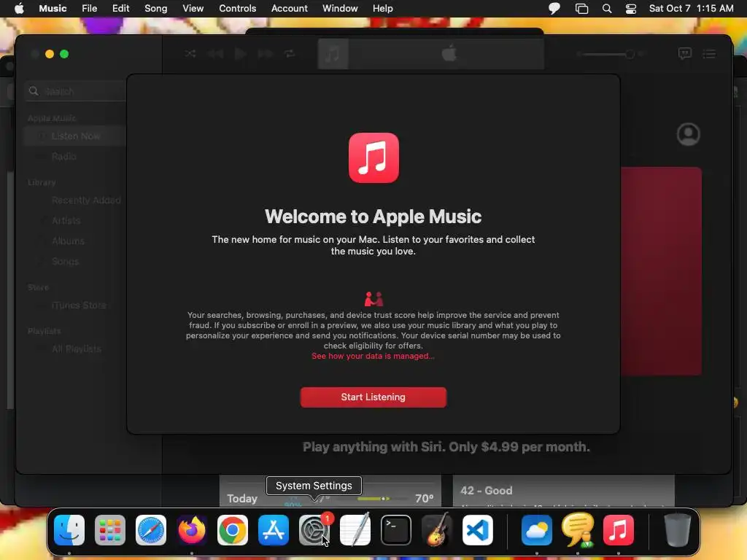The height and width of the screenshot is (560, 747).
Task: Toggle repeat in Music toolbar
Action: [290, 54]
